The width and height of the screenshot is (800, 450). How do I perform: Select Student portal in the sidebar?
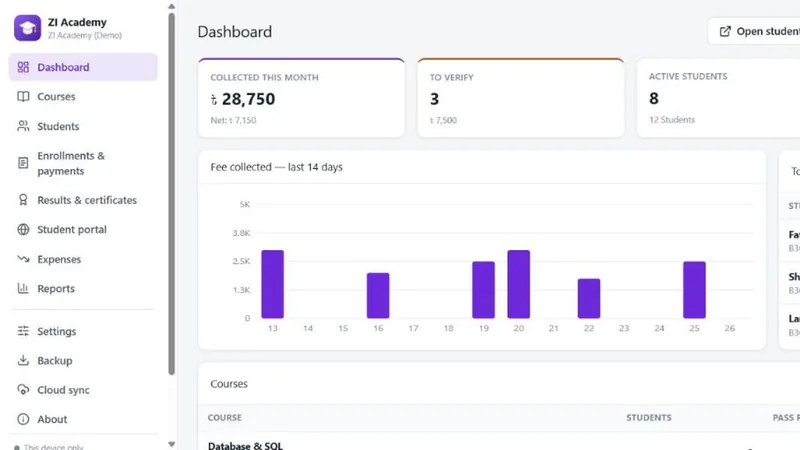(x=83, y=230)
